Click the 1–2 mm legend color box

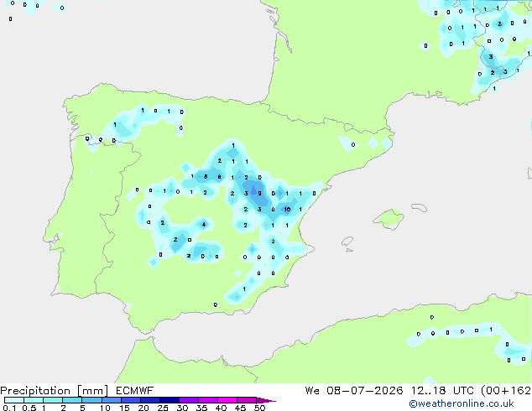(x=53, y=400)
